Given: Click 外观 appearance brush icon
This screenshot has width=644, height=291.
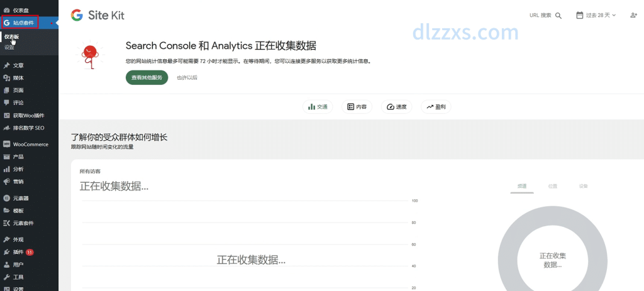Looking at the screenshot, I should 6,239.
